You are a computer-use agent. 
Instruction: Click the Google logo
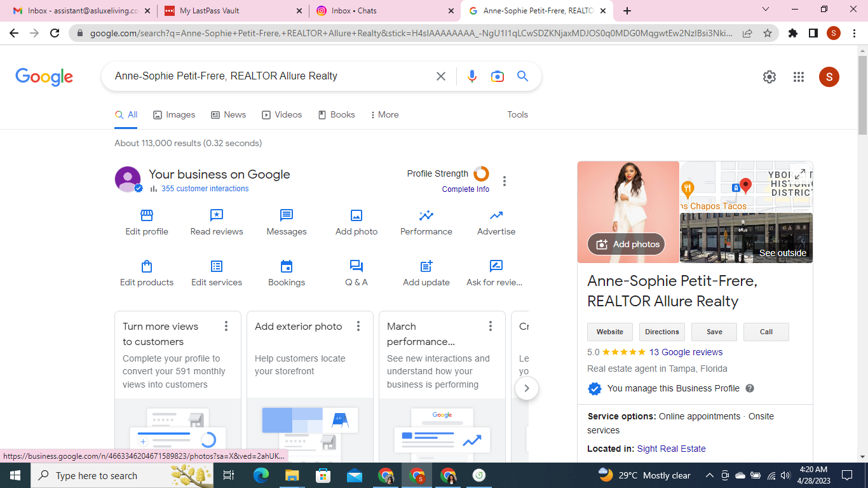(44, 77)
